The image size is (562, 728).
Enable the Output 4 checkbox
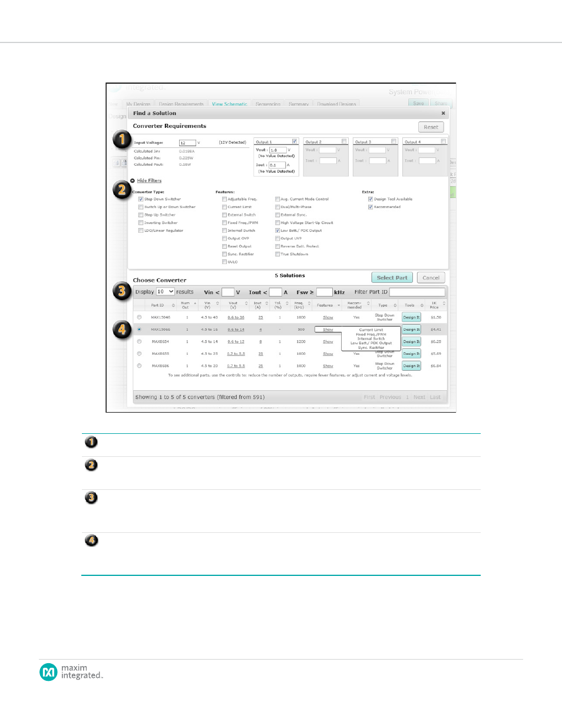[443, 141]
